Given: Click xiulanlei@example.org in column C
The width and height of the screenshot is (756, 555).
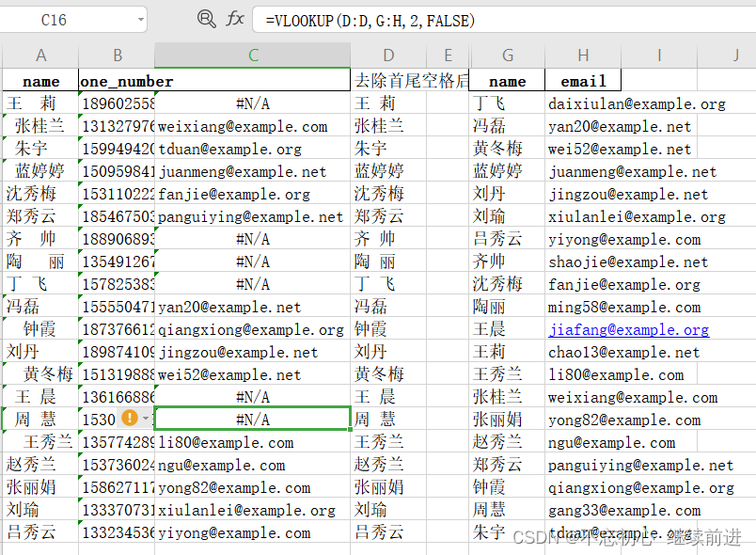Looking at the screenshot, I should point(253,511).
